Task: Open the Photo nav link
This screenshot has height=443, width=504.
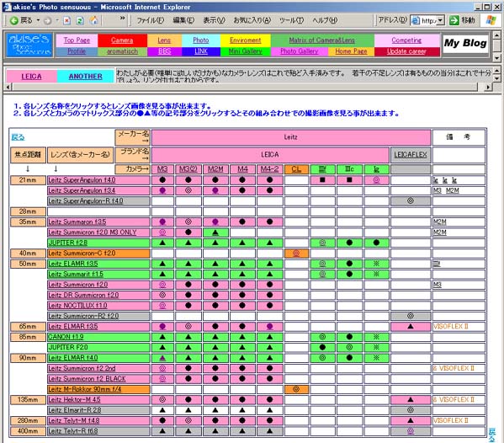Action: pyautogui.click(x=201, y=40)
